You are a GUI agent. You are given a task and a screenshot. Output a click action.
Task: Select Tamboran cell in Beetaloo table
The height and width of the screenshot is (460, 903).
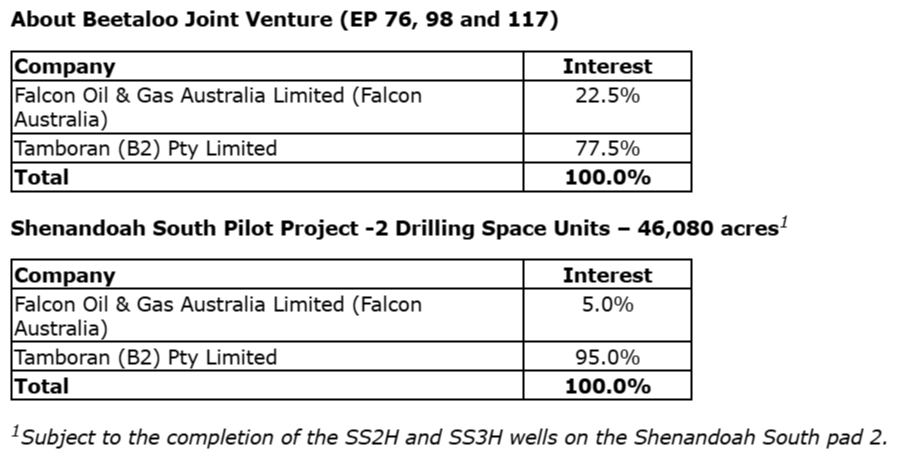point(145,149)
